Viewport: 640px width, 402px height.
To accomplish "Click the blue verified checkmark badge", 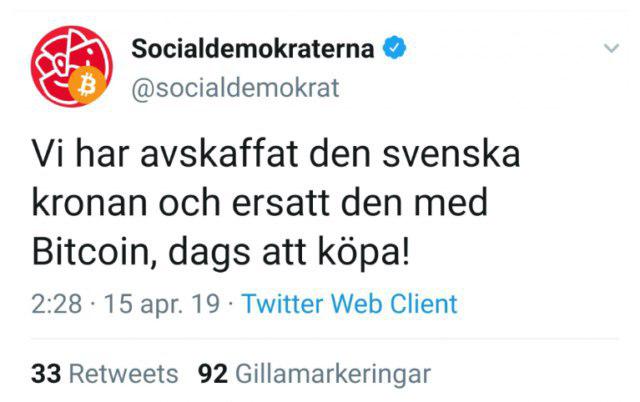I will (x=396, y=48).
